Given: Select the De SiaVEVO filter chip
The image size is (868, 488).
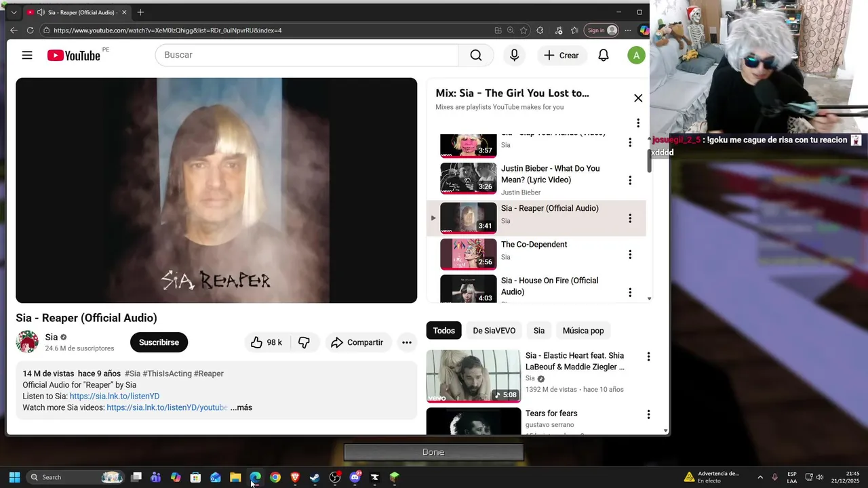Looking at the screenshot, I should click(x=494, y=331).
